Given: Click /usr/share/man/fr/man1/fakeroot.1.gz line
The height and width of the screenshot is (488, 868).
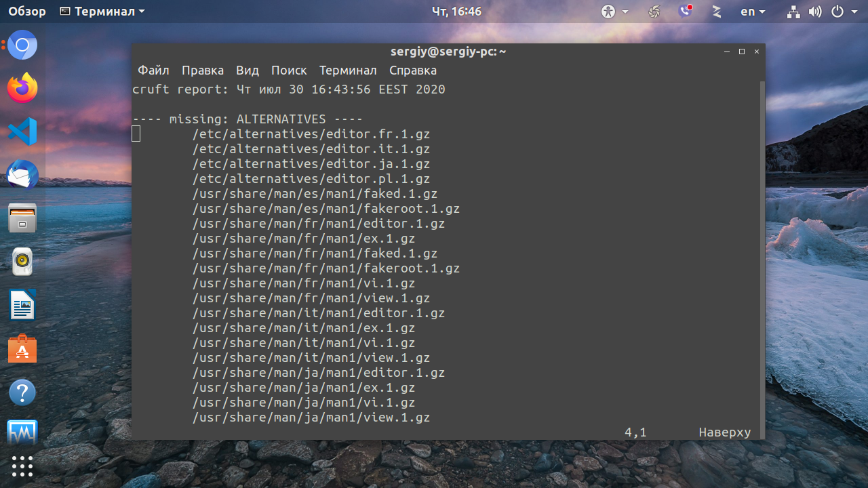Looking at the screenshot, I should tap(326, 268).
